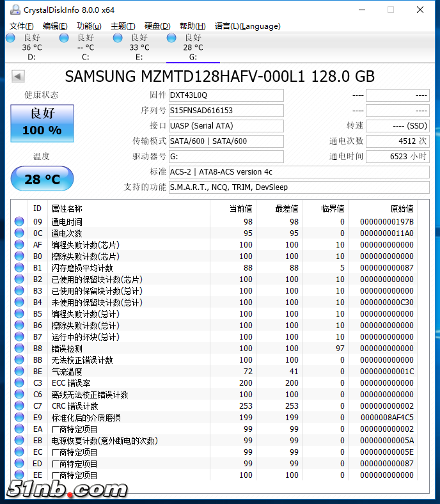The height and width of the screenshot is (504, 440).
Task: Click the 属性名称 column header
Action: [67, 209]
